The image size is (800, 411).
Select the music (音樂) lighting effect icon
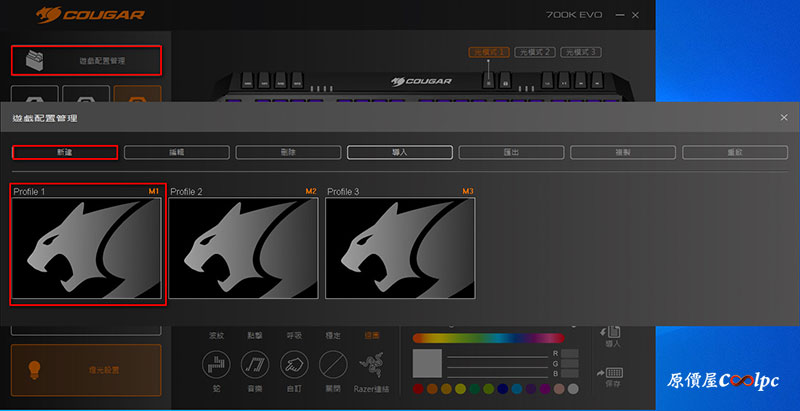click(x=255, y=364)
